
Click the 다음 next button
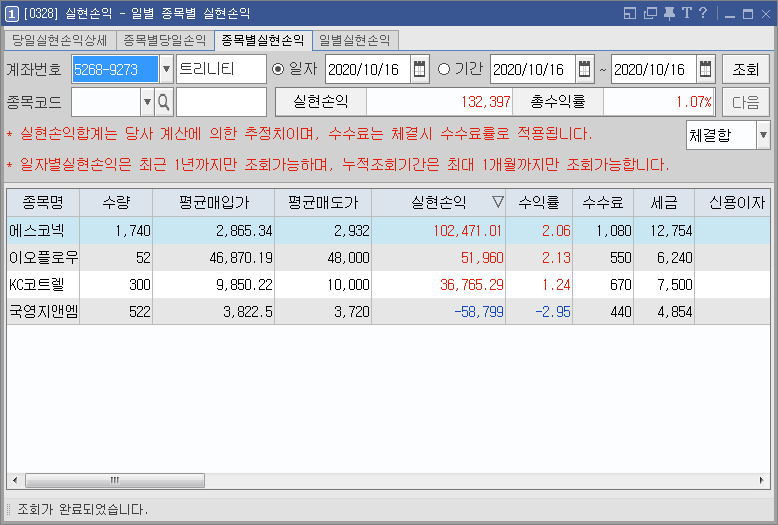click(746, 102)
